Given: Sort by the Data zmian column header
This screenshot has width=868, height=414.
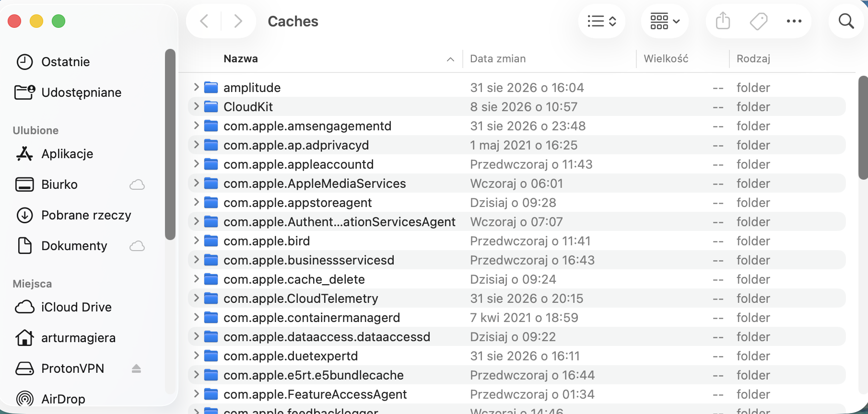Looking at the screenshot, I should 498,59.
